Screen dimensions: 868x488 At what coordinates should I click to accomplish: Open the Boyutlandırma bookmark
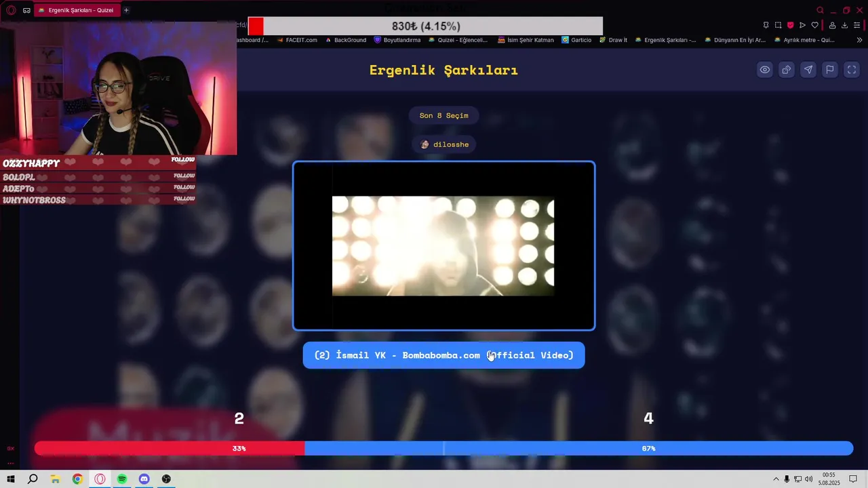coord(397,40)
